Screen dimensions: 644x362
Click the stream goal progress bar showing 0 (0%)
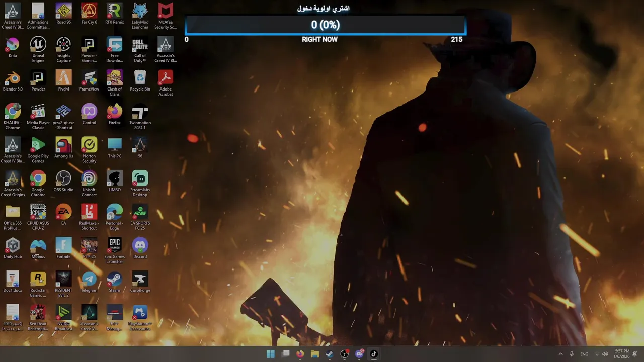(x=326, y=25)
